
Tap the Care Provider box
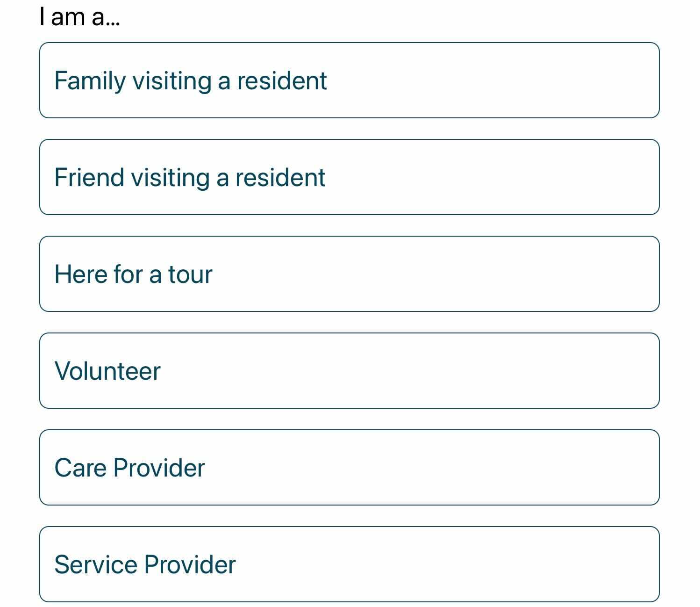point(350,468)
